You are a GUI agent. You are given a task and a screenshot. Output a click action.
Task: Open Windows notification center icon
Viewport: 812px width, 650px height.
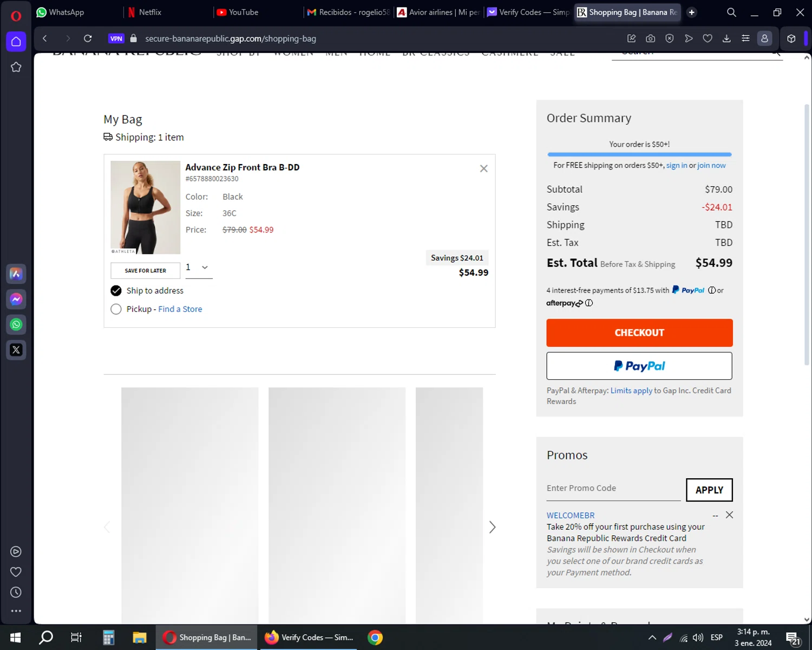tap(793, 638)
